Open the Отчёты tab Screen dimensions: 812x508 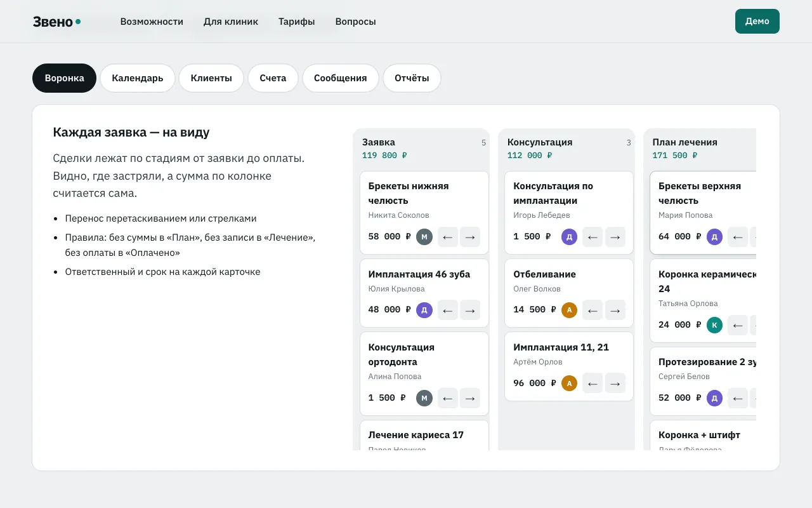(x=412, y=78)
